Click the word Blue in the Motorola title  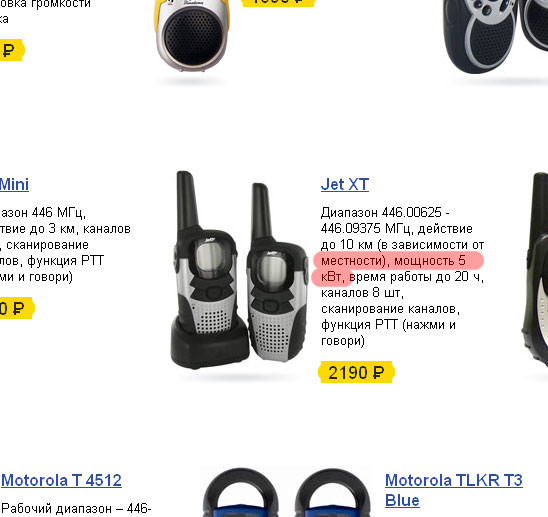click(x=402, y=500)
